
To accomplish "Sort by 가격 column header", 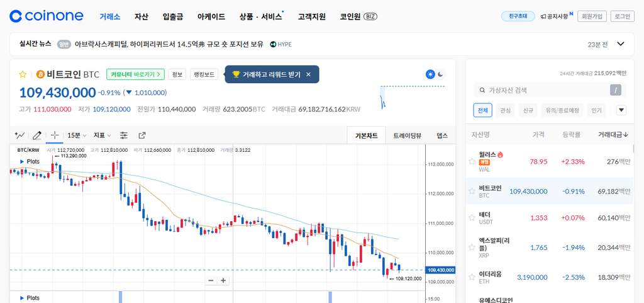I will pyautogui.click(x=538, y=134).
